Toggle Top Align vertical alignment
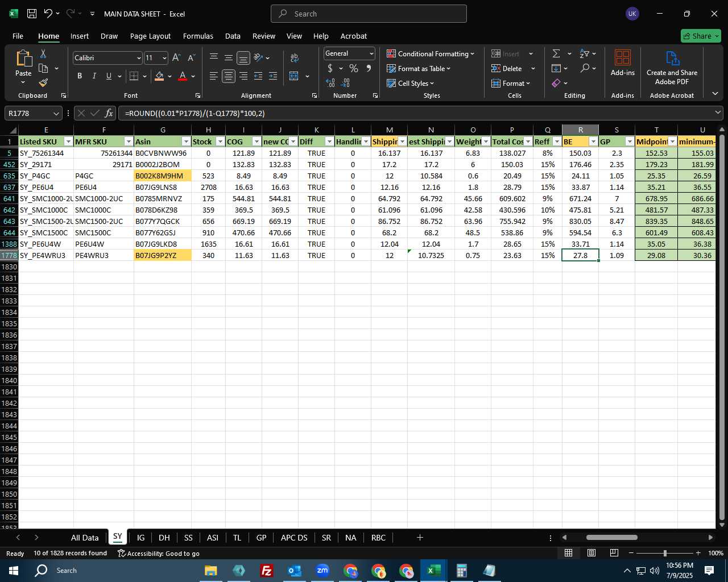728x582 pixels. [214, 57]
